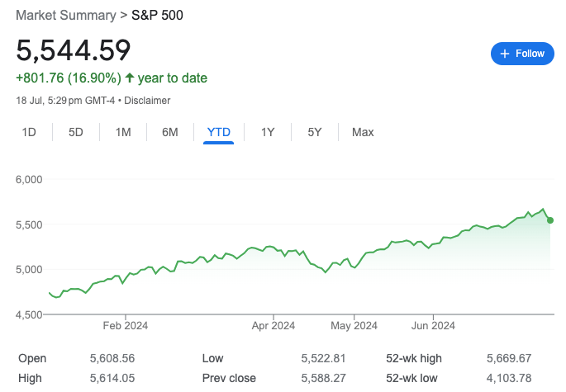Switch to the 5D range tab
566x392 pixels.
pyautogui.click(x=75, y=132)
